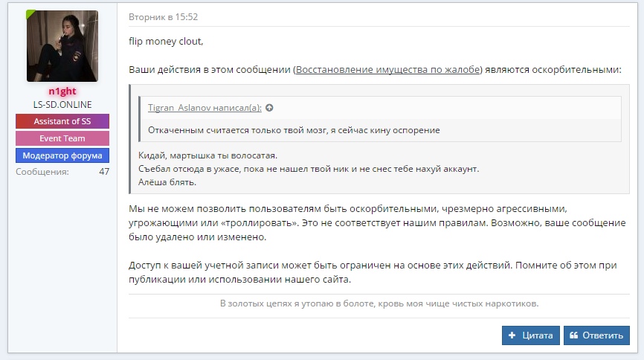Click the Сообщения label in the user panel

pyautogui.click(x=42, y=172)
